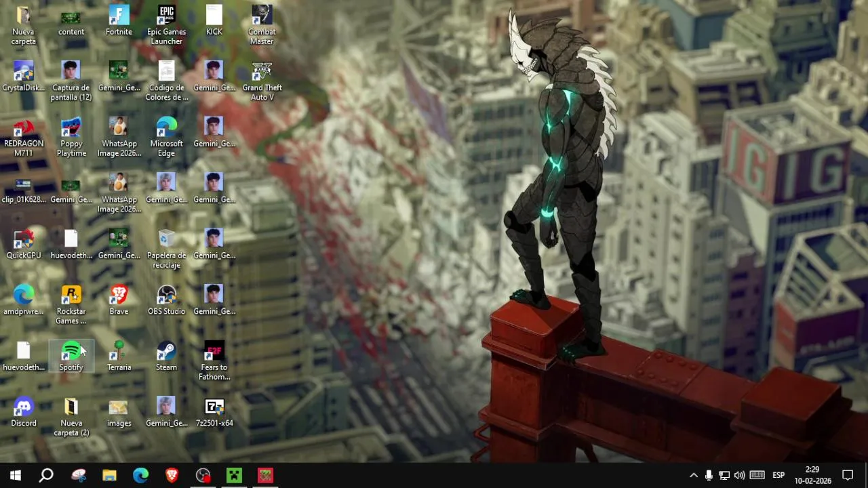868x488 pixels.
Task: Click the Discord desktop icon
Action: pyautogui.click(x=24, y=411)
